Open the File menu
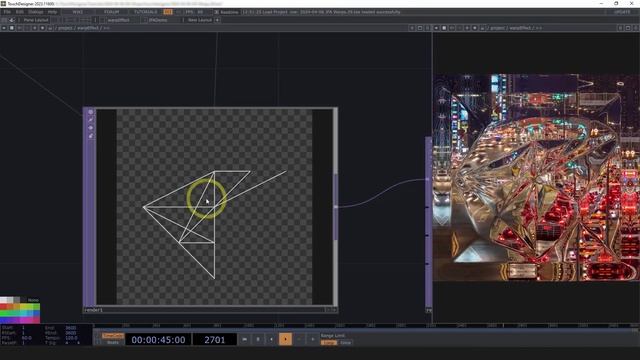Viewport: 640px width, 360px height. (x=7, y=12)
